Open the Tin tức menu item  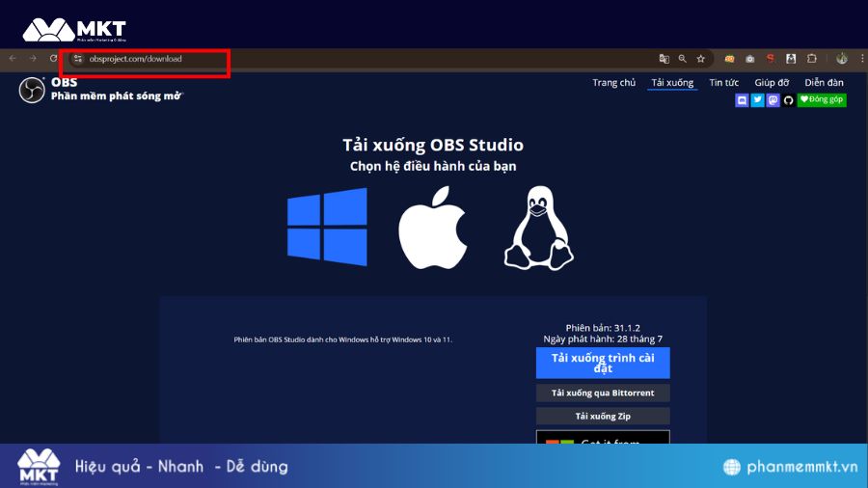pyautogui.click(x=724, y=82)
